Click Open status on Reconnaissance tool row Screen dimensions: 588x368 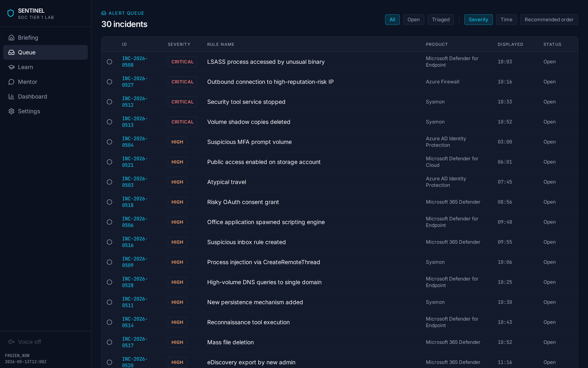point(549,322)
